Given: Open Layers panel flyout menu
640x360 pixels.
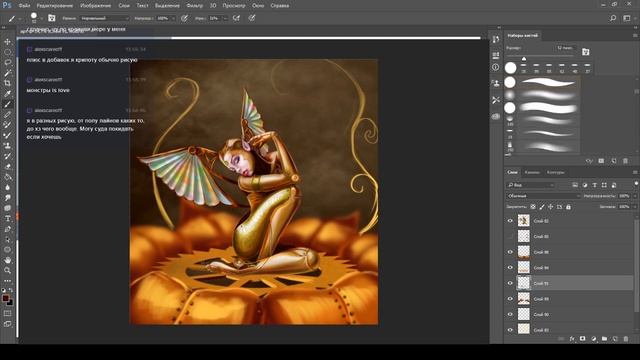Looking at the screenshot, I should pyautogui.click(x=635, y=172).
